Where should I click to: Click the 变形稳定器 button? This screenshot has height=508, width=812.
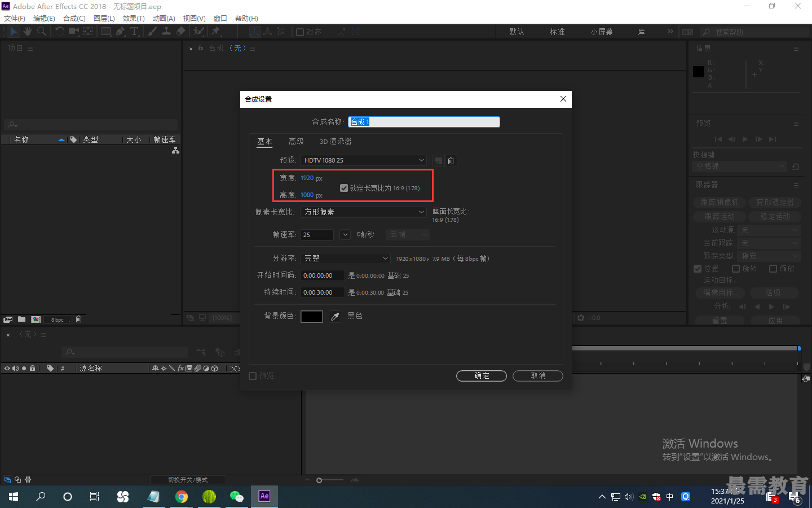(775, 202)
